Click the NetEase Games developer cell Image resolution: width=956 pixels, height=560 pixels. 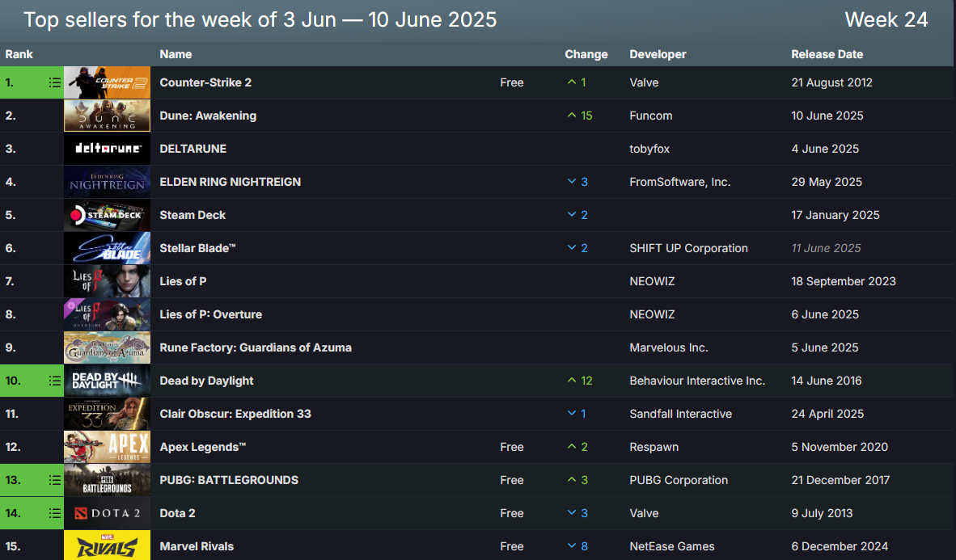coord(672,546)
